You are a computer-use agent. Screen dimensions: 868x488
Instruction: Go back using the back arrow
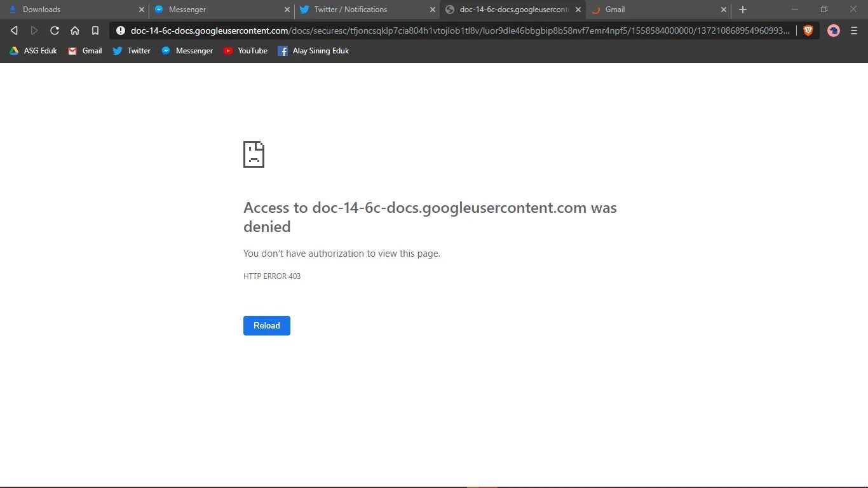[14, 30]
